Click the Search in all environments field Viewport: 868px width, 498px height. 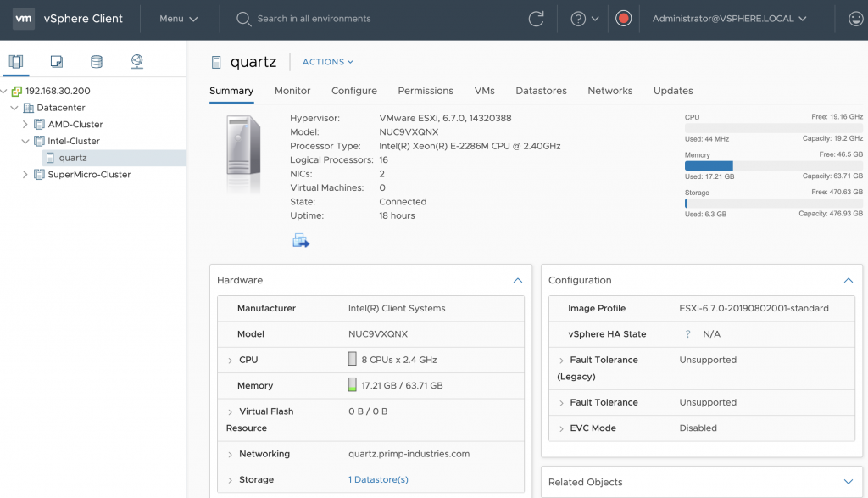(x=314, y=19)
